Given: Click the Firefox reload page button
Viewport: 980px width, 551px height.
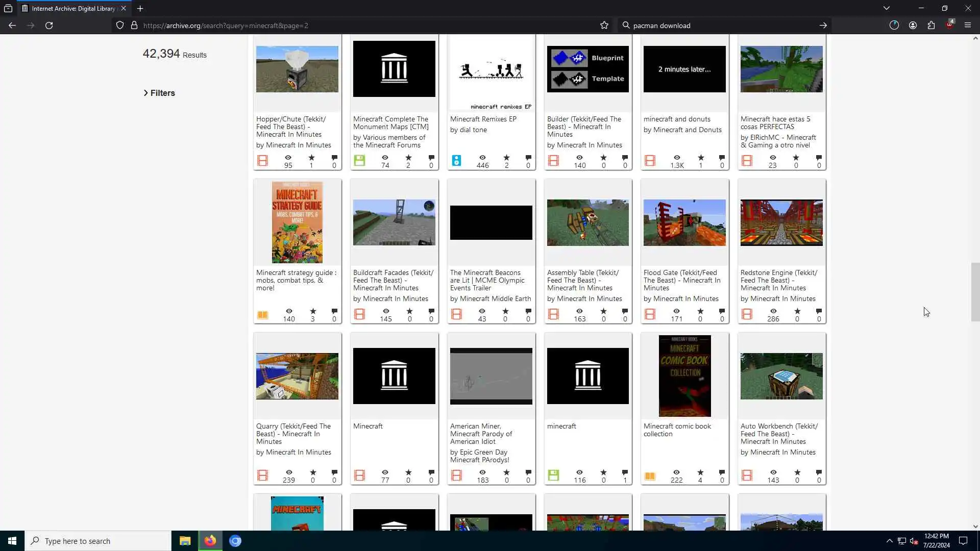Looking at the screenshot, I should 49,26.
